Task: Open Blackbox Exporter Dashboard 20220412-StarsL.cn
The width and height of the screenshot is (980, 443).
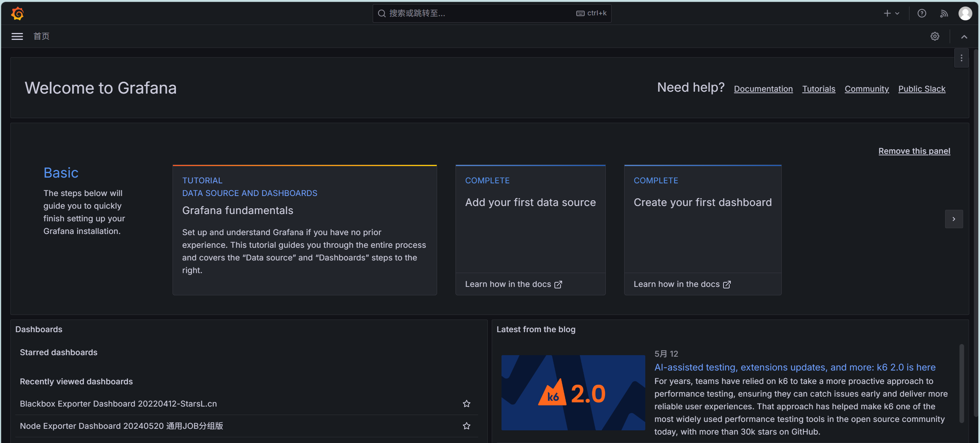Action: coord(118,403)
